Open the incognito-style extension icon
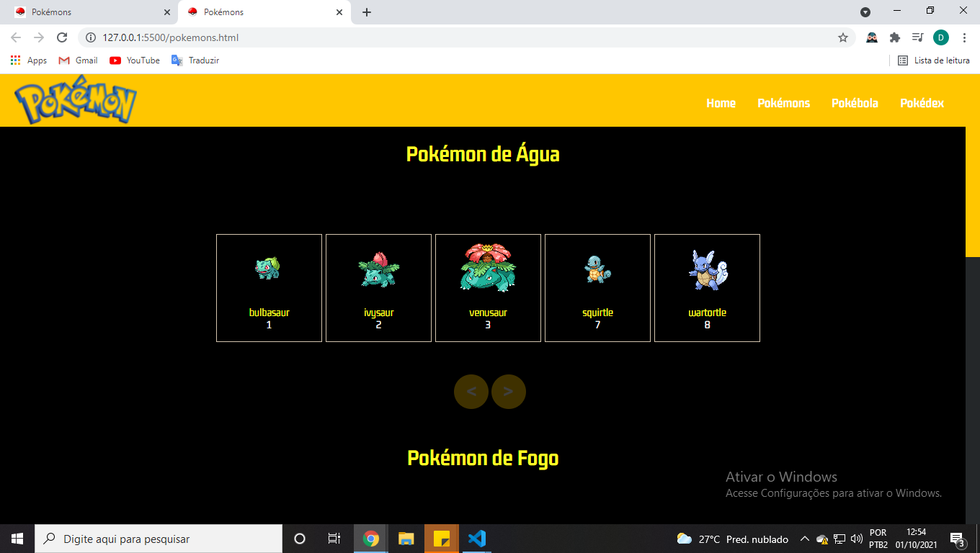The image size is (980, 553). tap(872, 37)
